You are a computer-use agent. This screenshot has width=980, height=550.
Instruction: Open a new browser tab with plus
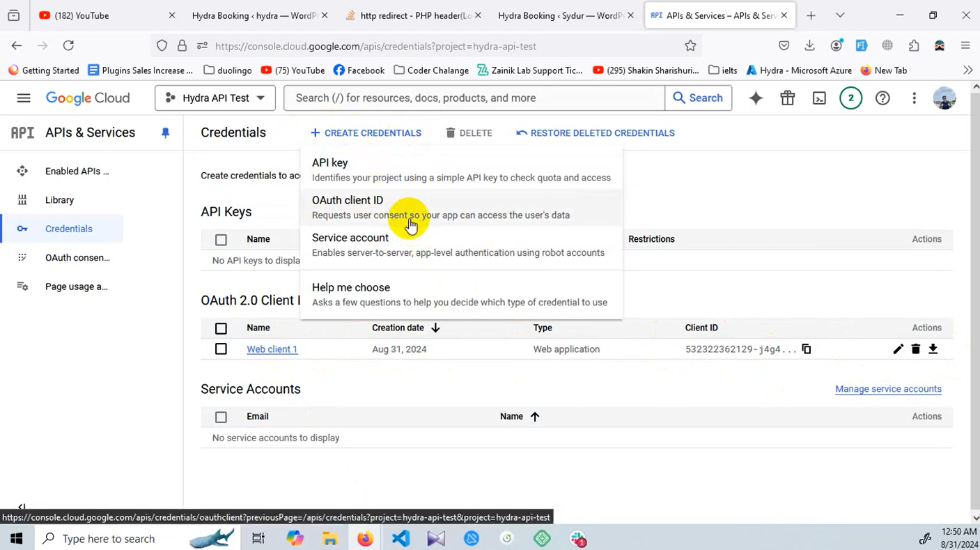tap(811, 15)
